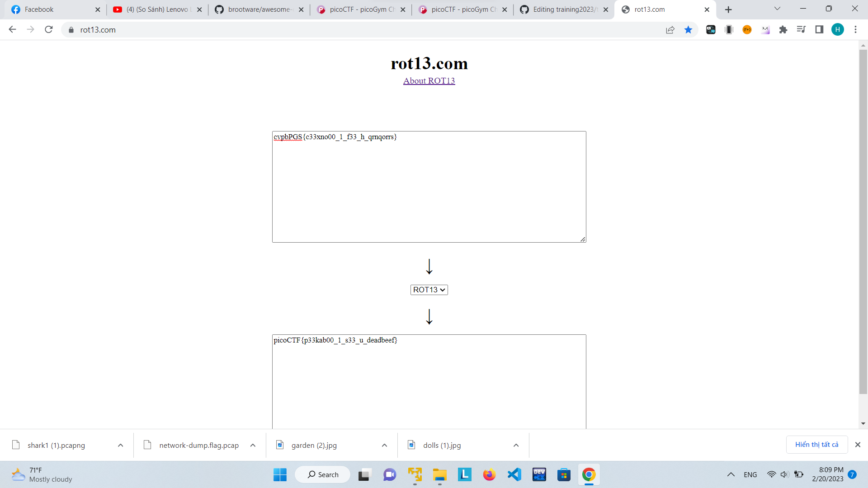Open a new browser tab
The height and width of the screenshot is (488, 868).
pos(728,9)
